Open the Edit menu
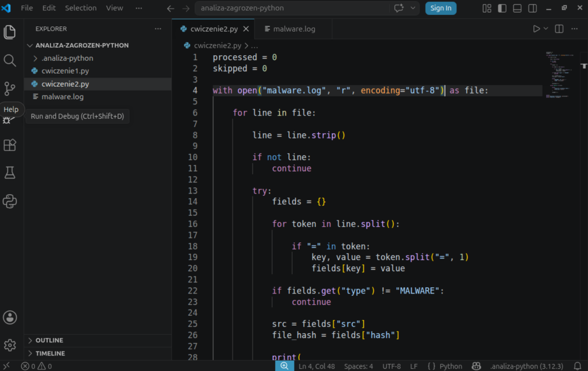 coord(49,8)
